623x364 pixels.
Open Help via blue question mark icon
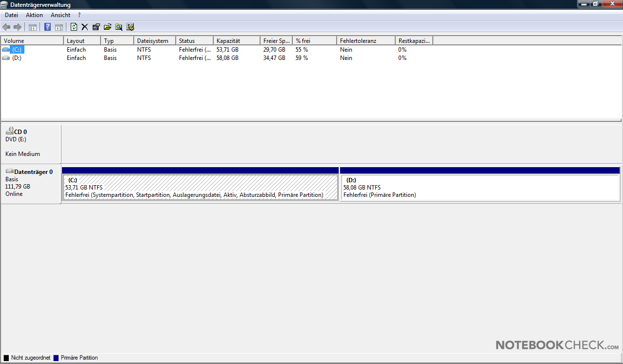[48, 27]
